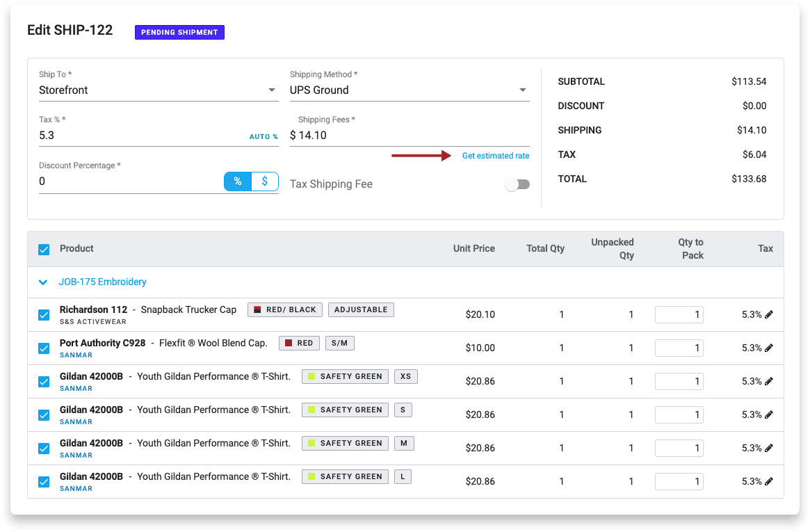Edit tax for Gildan 42000B size S row
This screenshot has height=532, width=810.
point(769,414)
